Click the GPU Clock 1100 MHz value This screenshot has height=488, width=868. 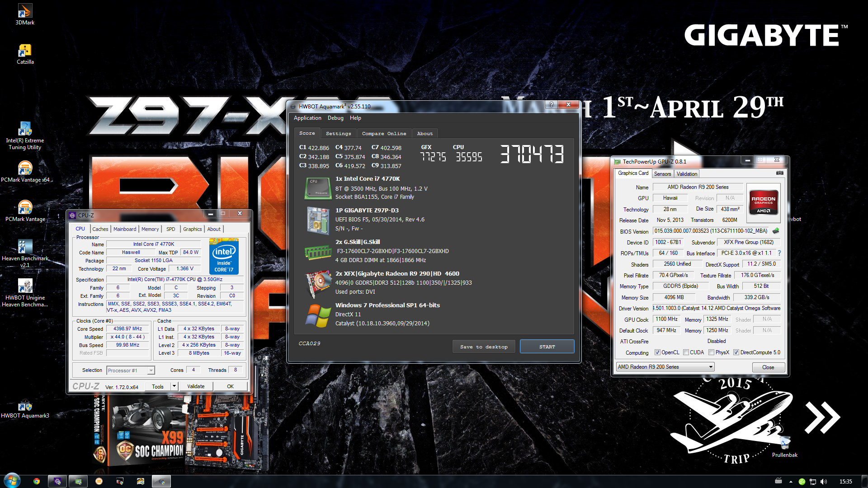pyautogui.click(x=667, y=319)
